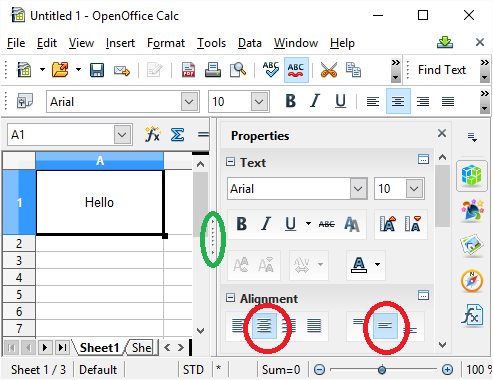Click the Find Text field

(442, 70)
